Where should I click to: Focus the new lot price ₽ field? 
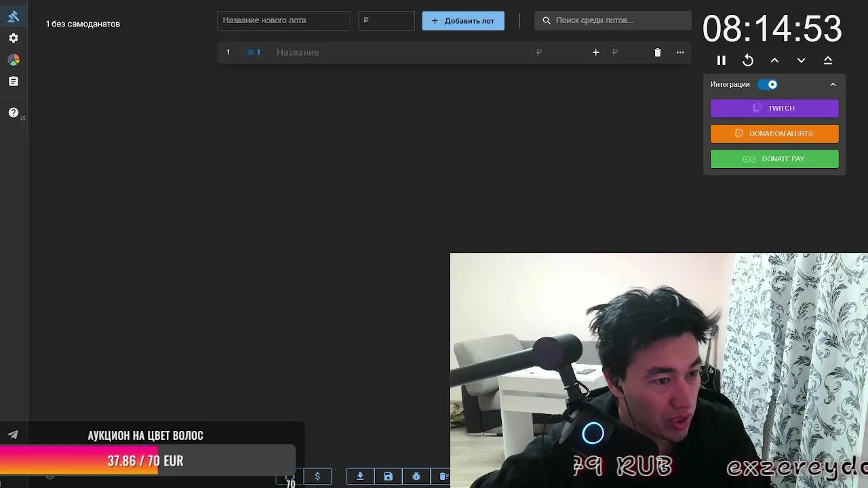(x=387, y=20)
